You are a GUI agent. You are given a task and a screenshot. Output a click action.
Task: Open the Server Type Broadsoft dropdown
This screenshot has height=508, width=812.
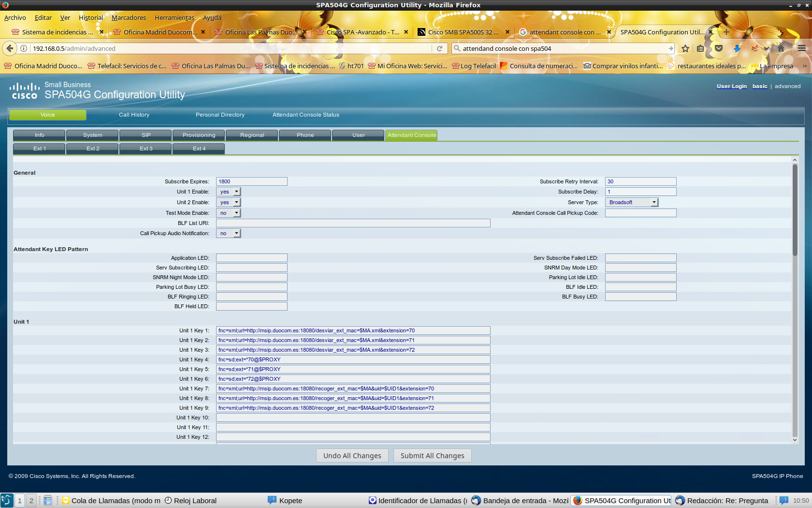pos(632,203)
